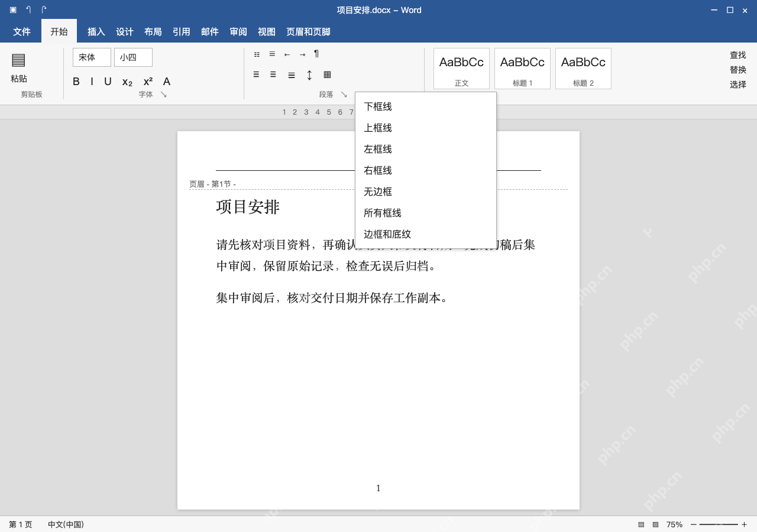Viewport: 757px width, 532px height.
Task: Open the 字体 dialog launcher arrow
Action: click(164, 94)
